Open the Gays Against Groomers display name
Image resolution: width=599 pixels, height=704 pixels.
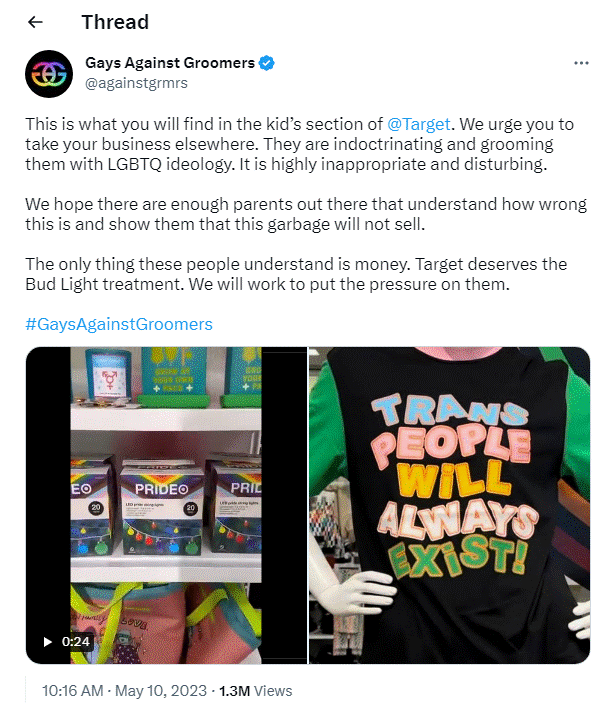(170, 63)
